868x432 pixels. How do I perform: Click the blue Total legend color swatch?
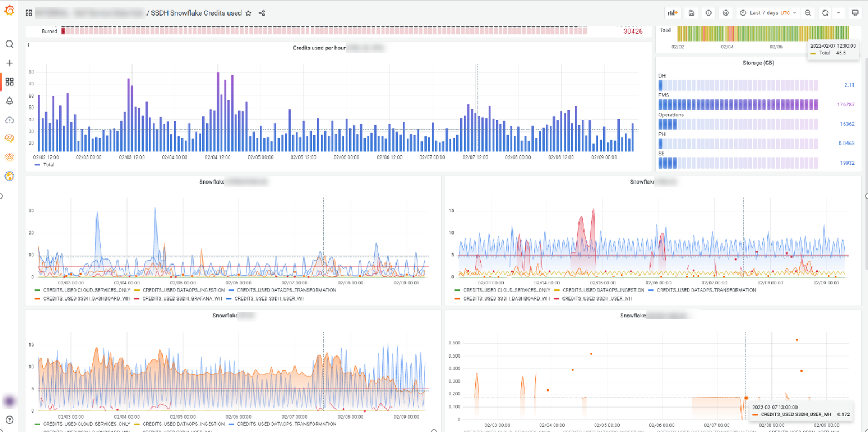(38, 165)
